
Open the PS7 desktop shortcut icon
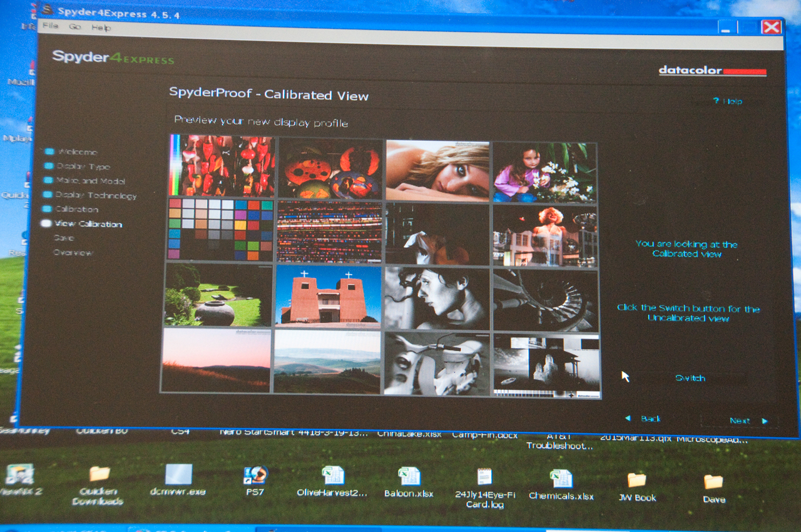(x=255, y=475)
